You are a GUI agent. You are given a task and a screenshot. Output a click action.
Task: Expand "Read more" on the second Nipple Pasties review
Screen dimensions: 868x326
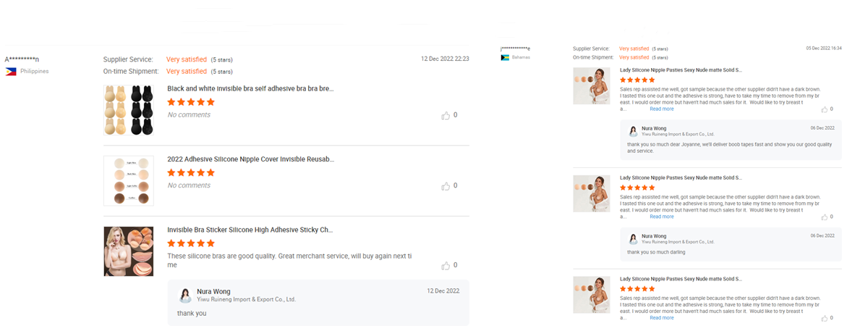pos(661,216)
